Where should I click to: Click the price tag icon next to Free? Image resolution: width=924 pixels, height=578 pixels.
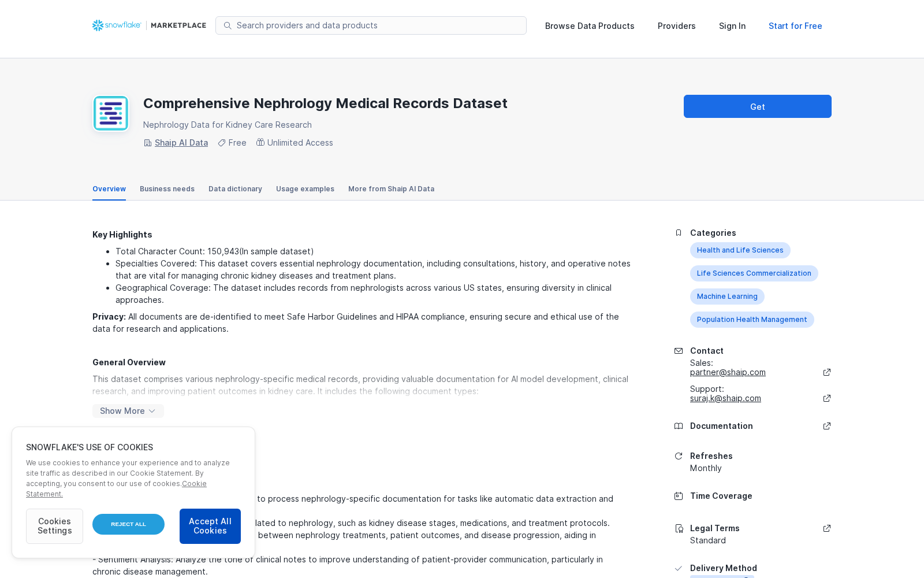pyautogui.click(x=222, y=143)
